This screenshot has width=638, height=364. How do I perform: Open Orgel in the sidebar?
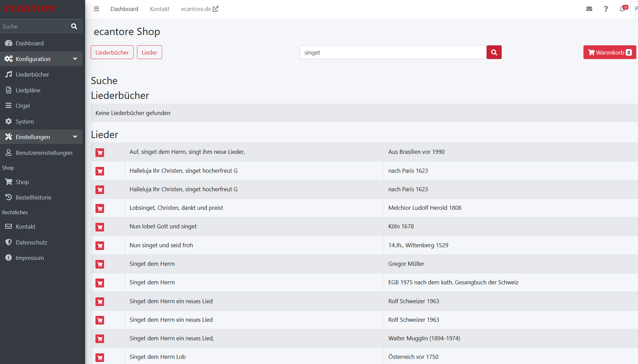(41, 106)
